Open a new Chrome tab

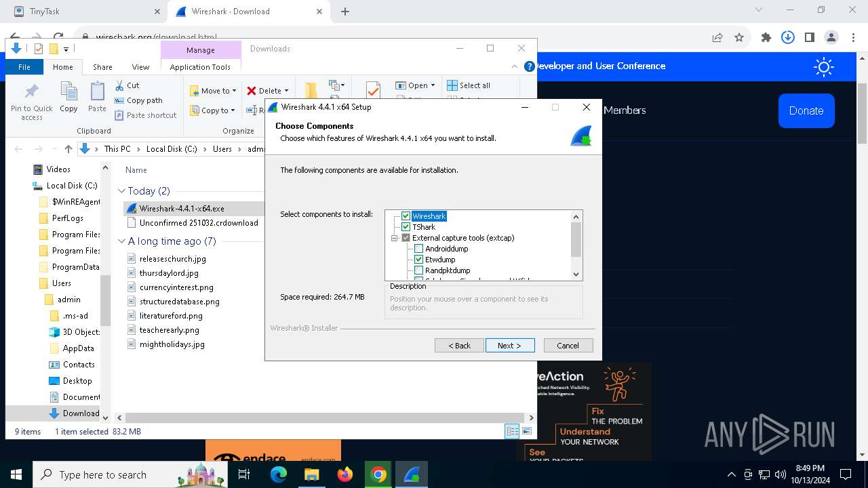click(x=345, y=12)
